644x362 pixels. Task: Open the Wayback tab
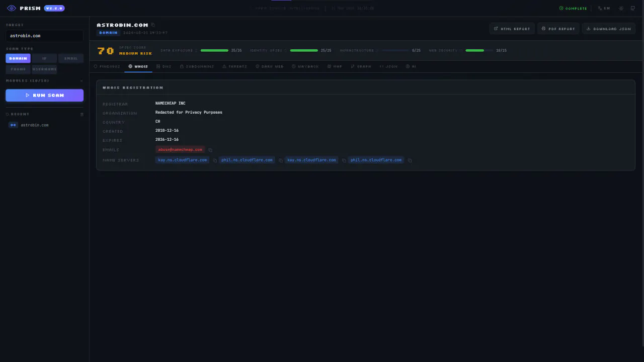[305, 66]
